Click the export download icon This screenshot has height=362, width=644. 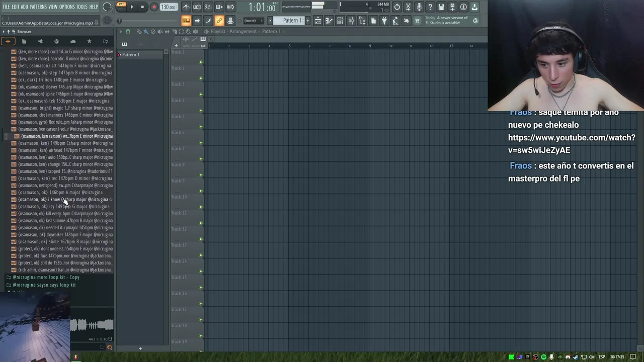pos(474,7)
